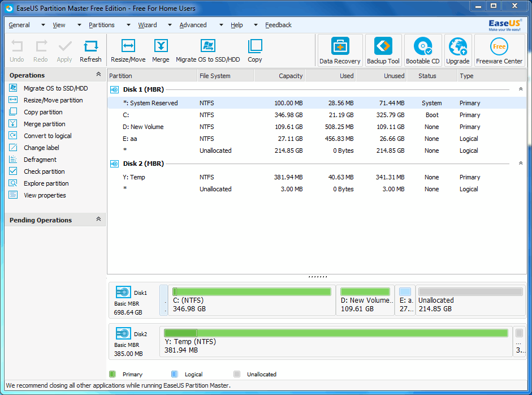This screenshot has height=395, width=532.
Task: Open the Wizard menu
Action: pos(148,25)
